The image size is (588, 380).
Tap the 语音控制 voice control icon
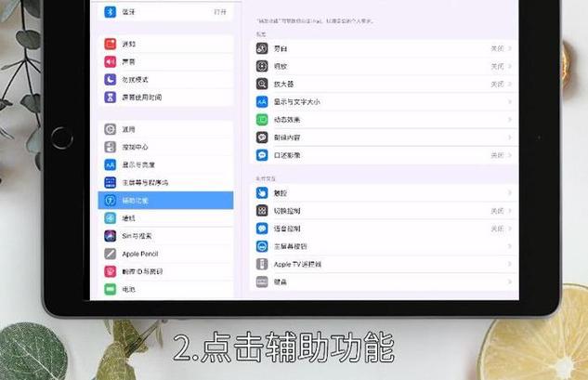pos(262,229)
